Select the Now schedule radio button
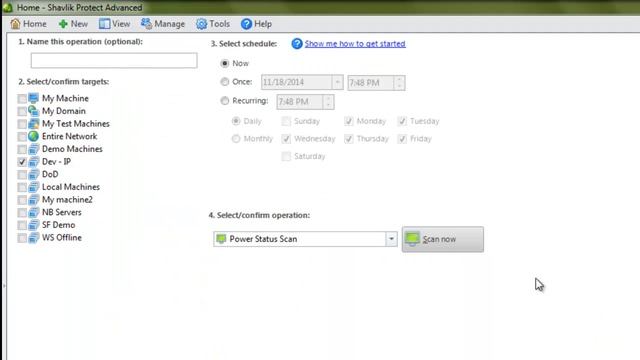Image resolution: width=640 pixels, height=360 pixels. [x=224, y=63]
